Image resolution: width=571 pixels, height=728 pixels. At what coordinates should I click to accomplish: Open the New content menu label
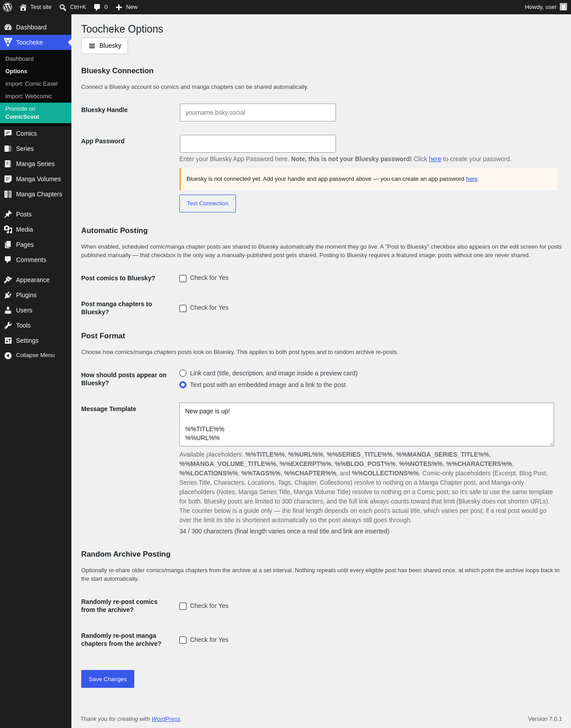pyautogui.click(x=132, y=7)
